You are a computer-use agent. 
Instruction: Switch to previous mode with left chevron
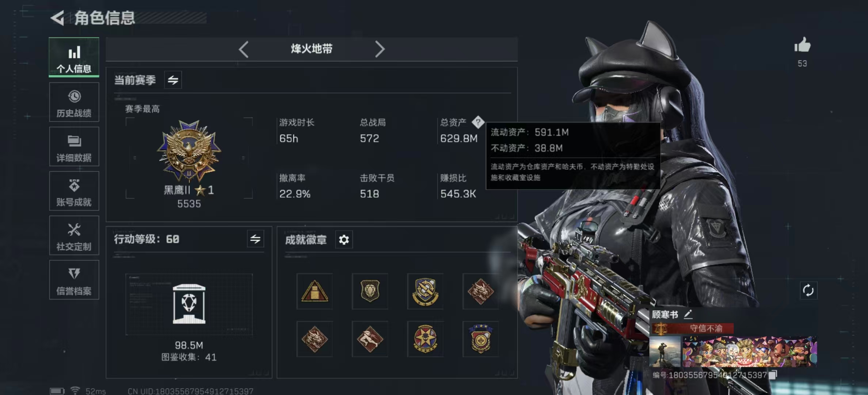click(x=244, y=49)
